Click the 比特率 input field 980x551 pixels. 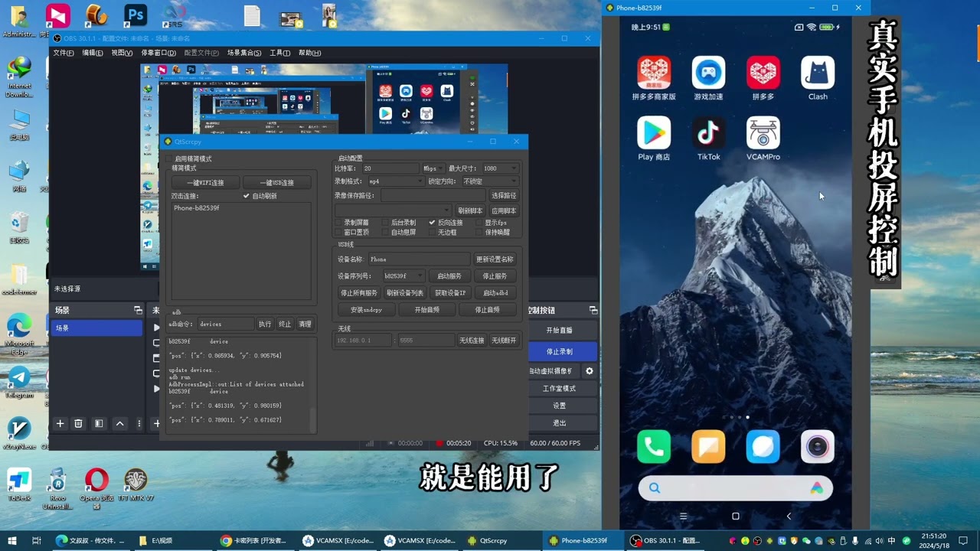[390, 168]
